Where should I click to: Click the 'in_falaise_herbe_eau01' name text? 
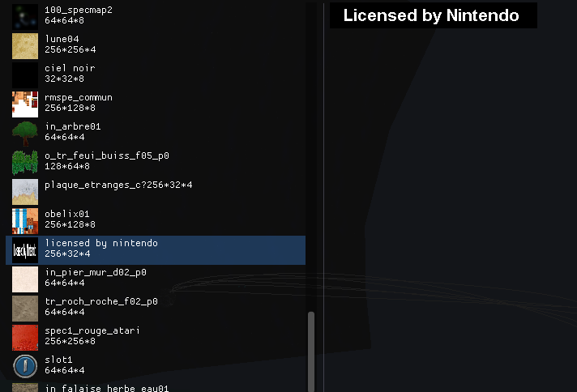click(x=107, y=388)
